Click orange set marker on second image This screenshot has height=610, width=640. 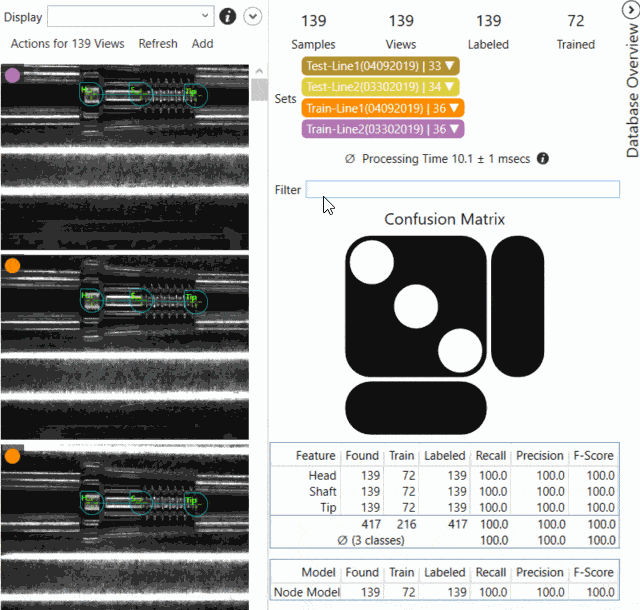(x=13, y=266)
